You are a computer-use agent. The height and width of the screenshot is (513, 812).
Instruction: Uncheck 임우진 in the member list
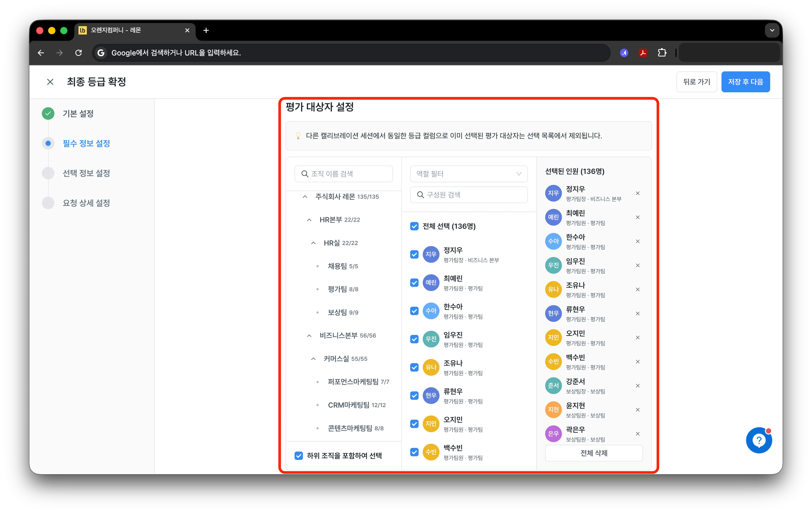(x=414, y=339)
